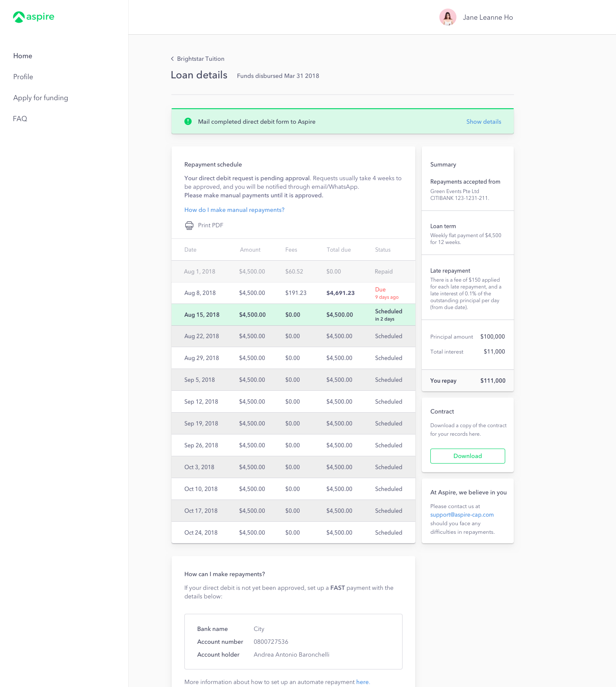Select the Aug 8, 2018 date cell
This screenshot has height=687, width=616.
click(x=200, y=293)
